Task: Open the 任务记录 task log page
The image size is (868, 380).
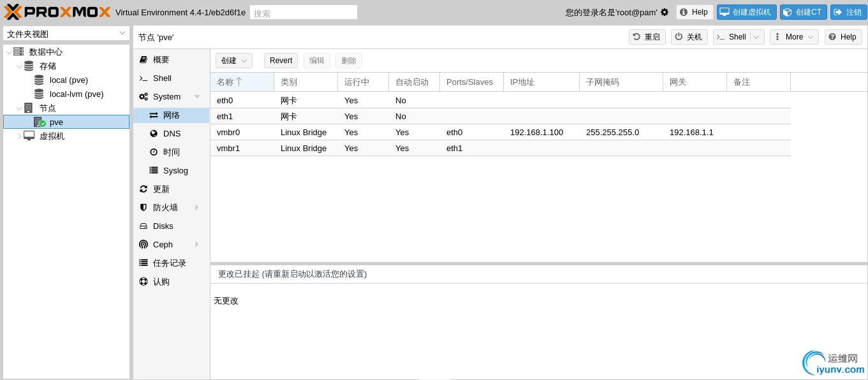Action: 172,263
